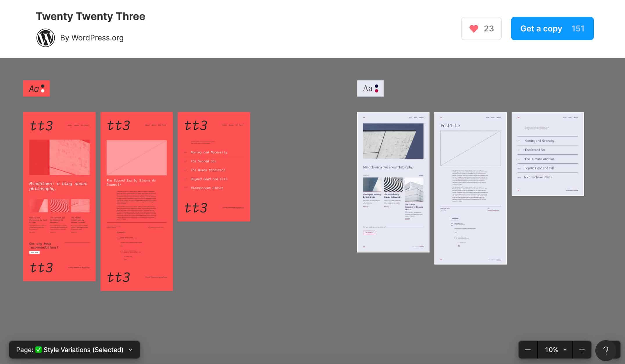Click the 10% zoom level dropdown
The width and height of the screenshot is (625, 364).
click(555, 350)
